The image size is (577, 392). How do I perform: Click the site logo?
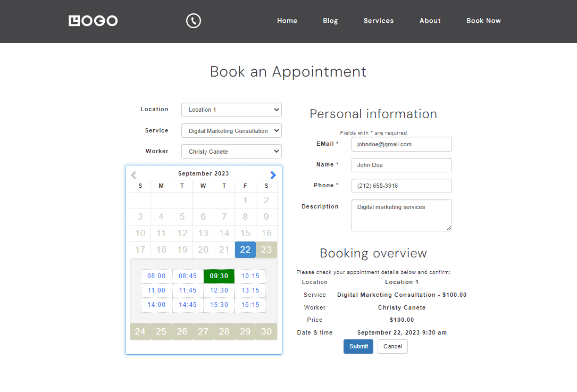pyautogui.click(x=93, y=21)
